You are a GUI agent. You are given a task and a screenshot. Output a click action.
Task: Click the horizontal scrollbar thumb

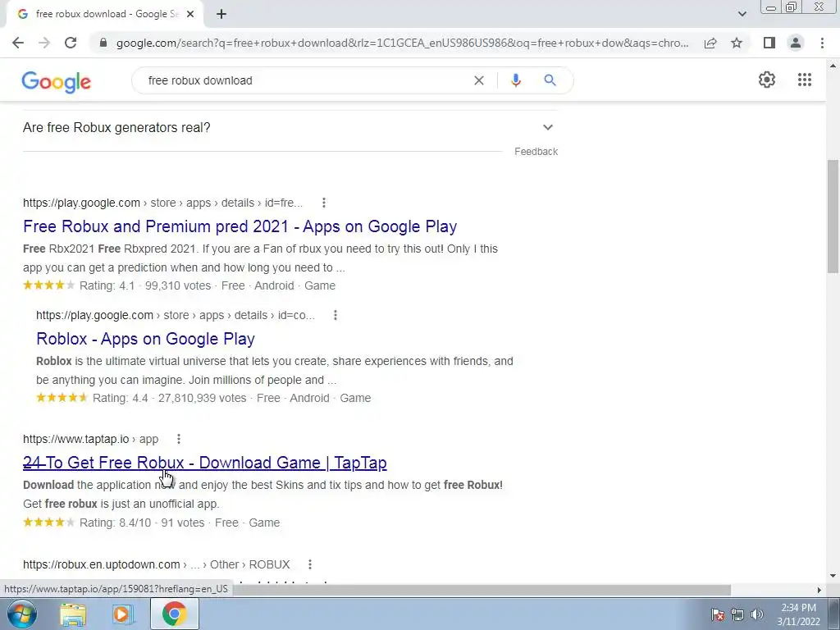click(482, 590)
